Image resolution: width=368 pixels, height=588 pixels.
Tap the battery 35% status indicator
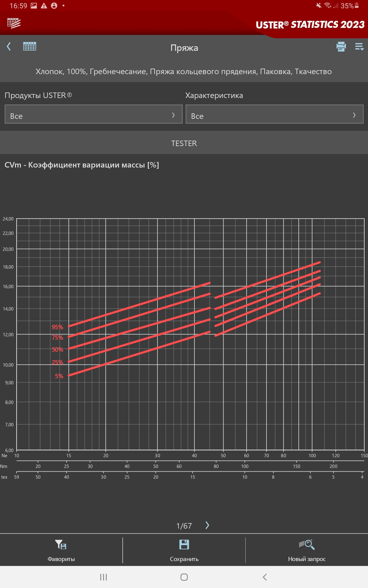pyautogui.click(x=350, y=6)
